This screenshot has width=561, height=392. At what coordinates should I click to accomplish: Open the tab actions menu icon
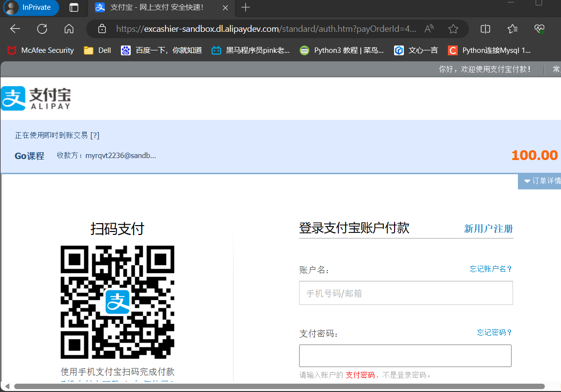coord(74,7)
